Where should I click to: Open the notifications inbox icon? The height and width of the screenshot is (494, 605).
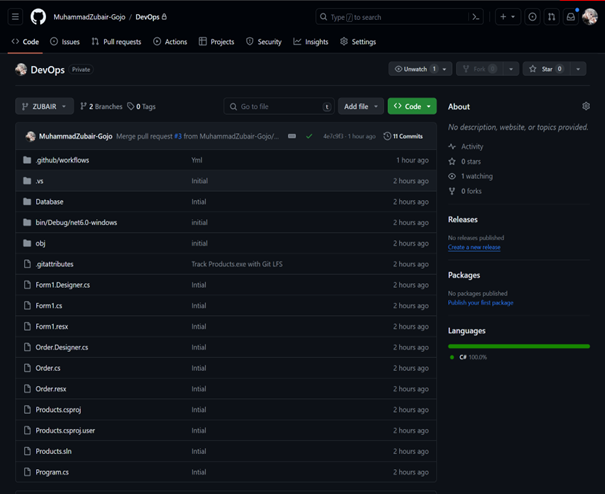[571, 17]
